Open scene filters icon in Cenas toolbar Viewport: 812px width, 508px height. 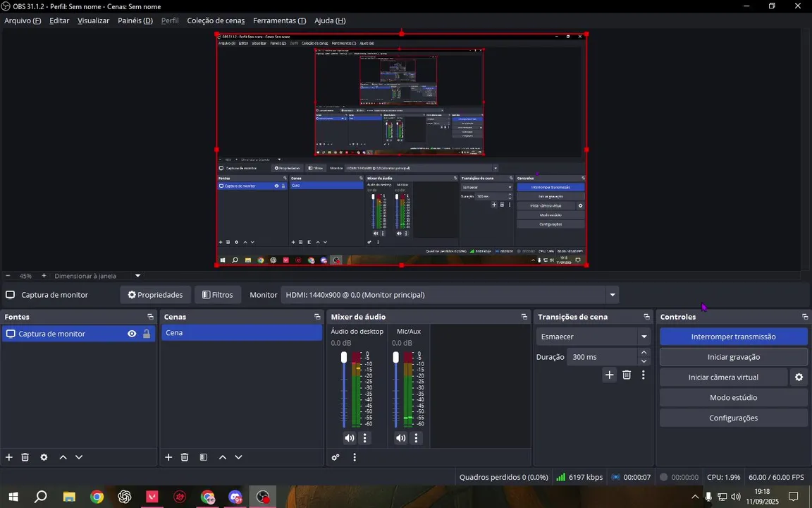pyautogui.click(x=204, y=457)
